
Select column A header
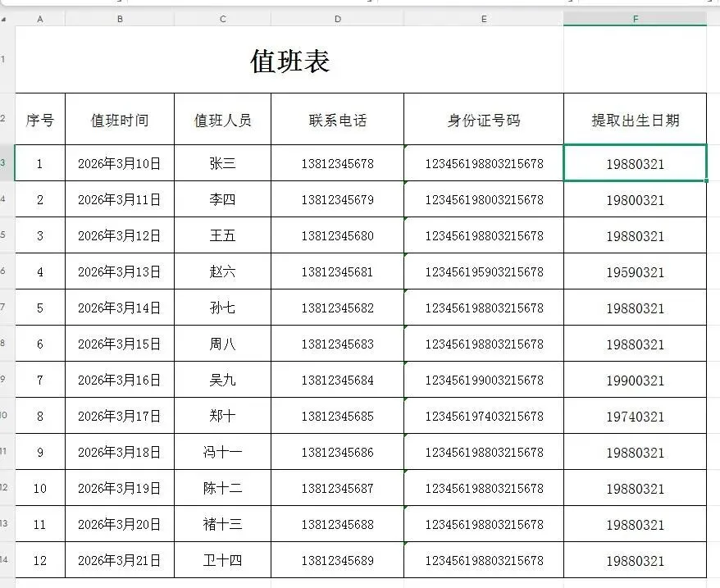point(40,20)
